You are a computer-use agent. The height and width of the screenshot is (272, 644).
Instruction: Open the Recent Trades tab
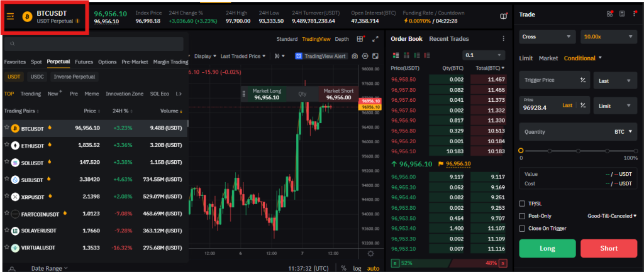449,38
